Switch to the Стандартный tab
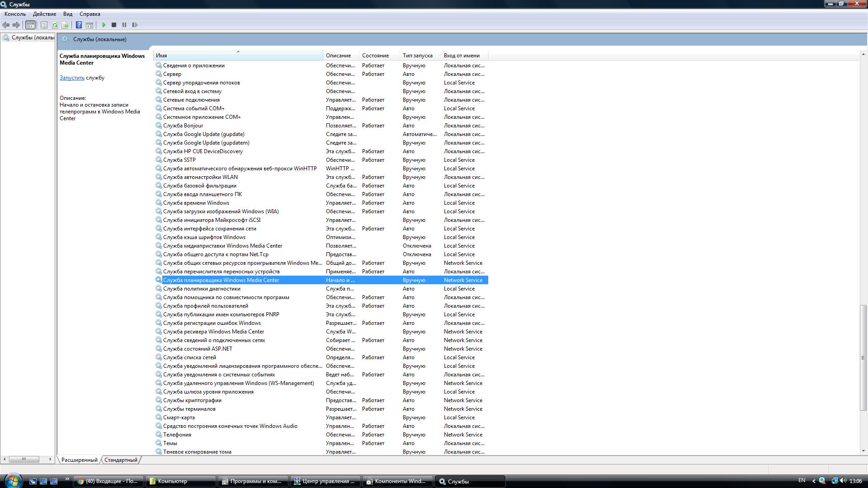 tap(120, 460)
